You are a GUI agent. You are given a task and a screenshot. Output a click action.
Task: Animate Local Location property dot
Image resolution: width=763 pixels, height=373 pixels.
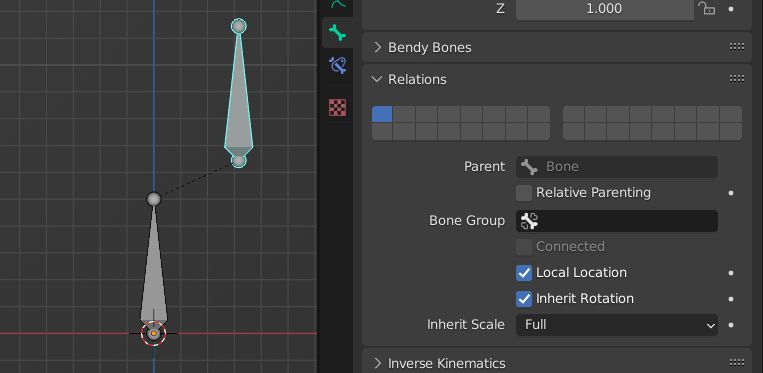731,273
